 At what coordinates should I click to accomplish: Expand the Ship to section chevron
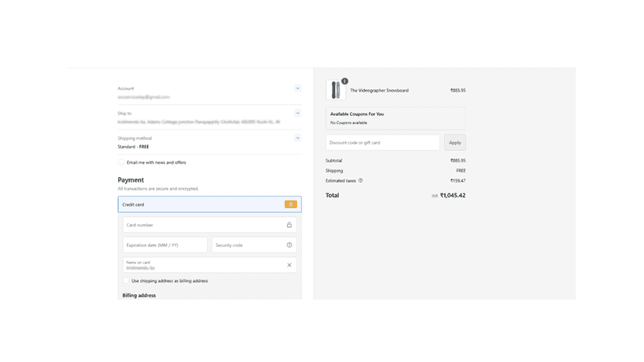pos(298,113)
